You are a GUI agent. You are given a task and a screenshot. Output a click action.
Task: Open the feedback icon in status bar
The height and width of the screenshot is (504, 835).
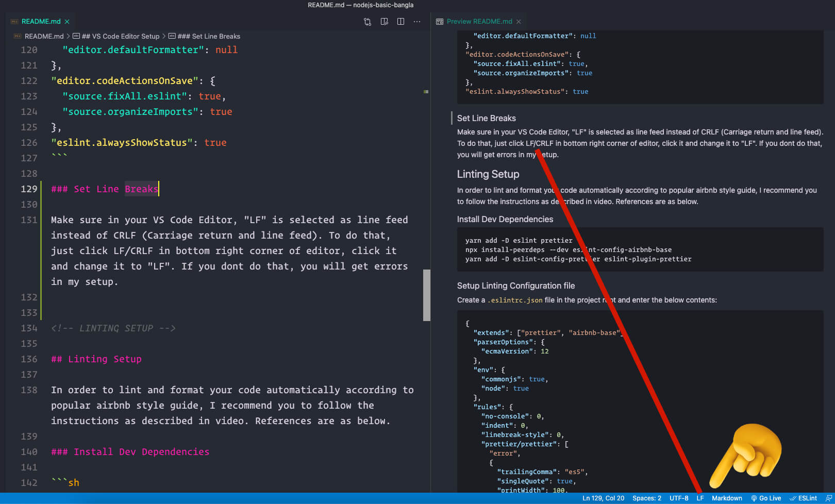pos(828,498)
